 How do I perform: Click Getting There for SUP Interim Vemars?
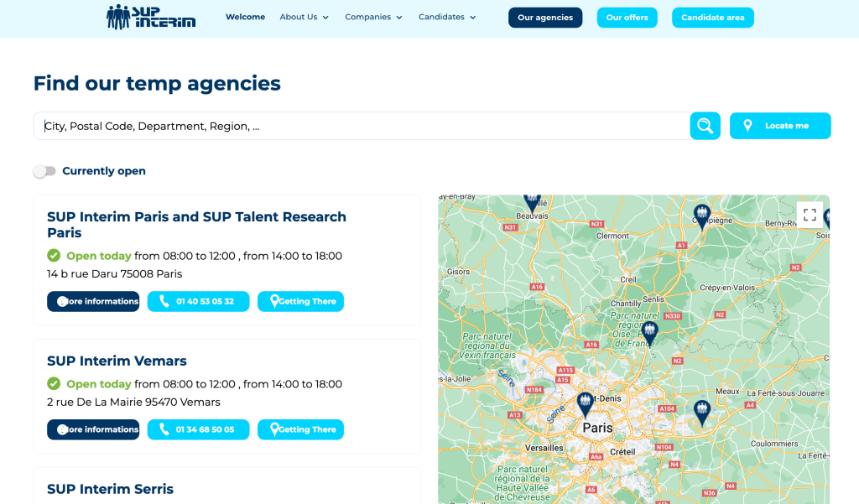301,429
